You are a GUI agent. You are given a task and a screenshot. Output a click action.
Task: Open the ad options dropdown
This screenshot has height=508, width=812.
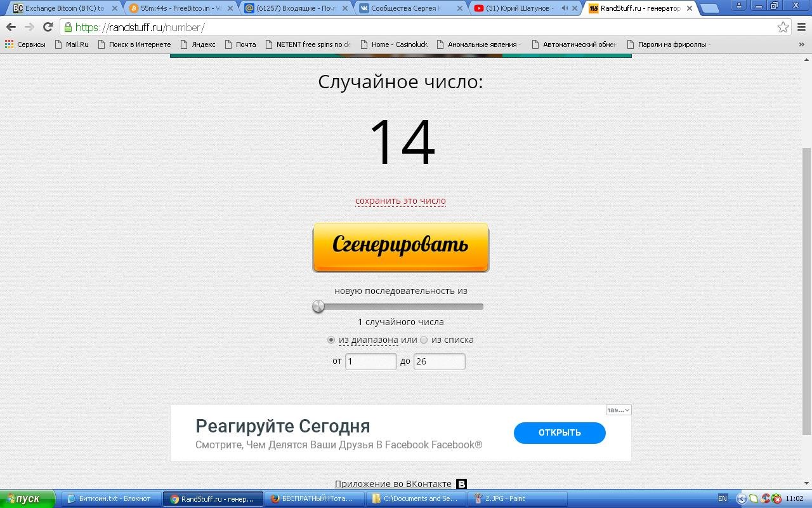point(619,410)
